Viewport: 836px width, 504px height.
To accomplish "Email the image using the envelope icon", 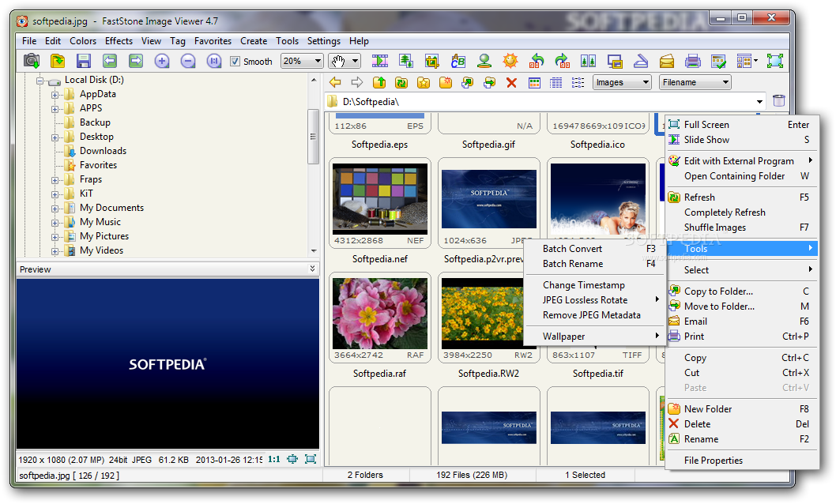I will tap(666, 60).
